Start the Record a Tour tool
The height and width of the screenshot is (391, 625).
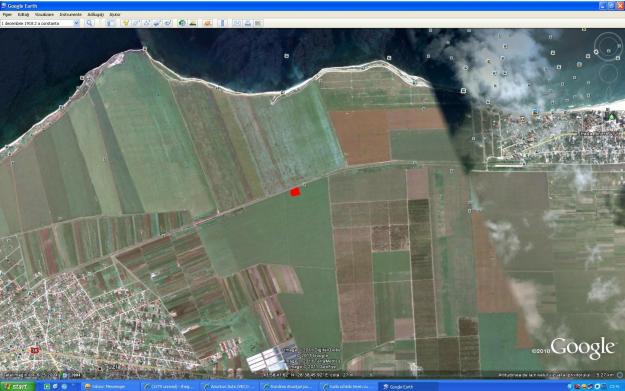(167, 23)
